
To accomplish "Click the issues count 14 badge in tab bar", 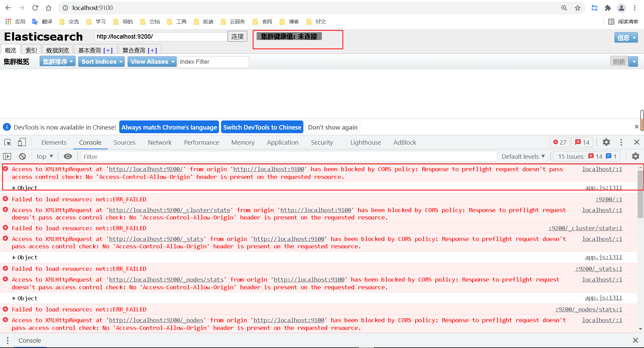I will pos(583,142).
